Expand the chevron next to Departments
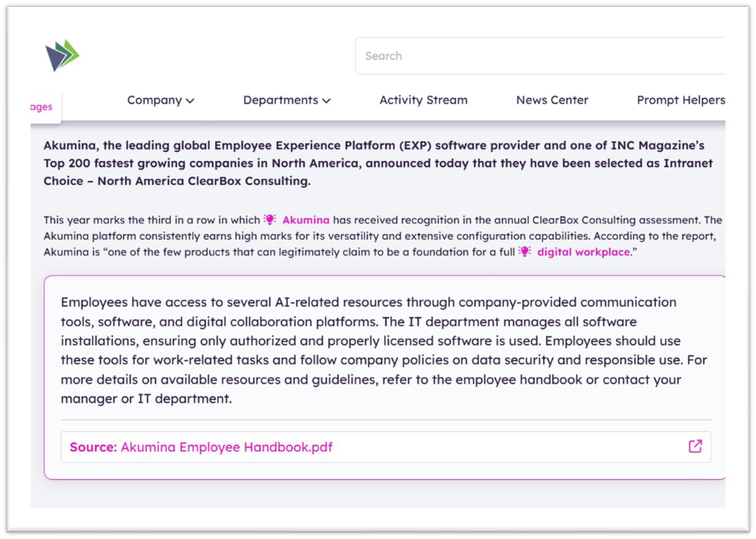Screen dimensions: 756x539 tap(327, 101)
